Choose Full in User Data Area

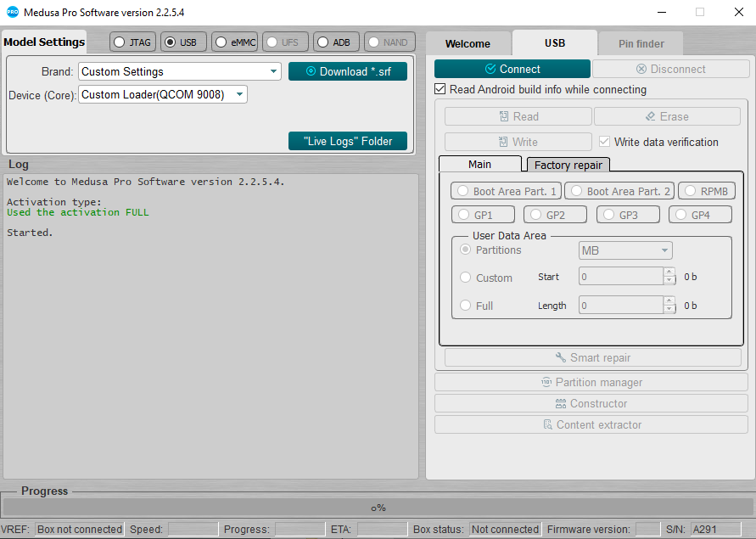click(x=465, y=306)
